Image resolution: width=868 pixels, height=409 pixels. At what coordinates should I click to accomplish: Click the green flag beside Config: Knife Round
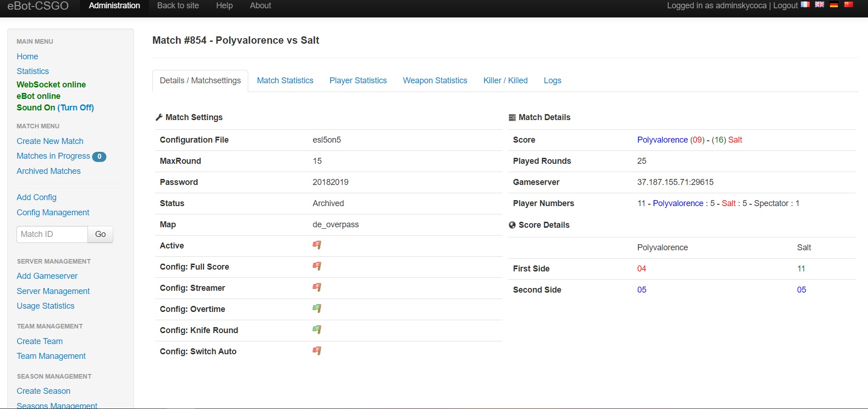tap(317, 330)
